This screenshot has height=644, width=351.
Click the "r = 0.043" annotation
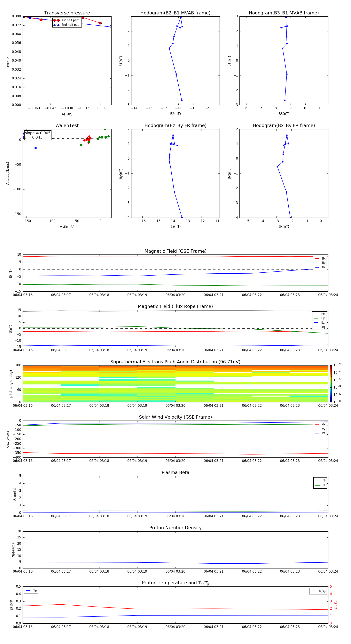(34, 137)
